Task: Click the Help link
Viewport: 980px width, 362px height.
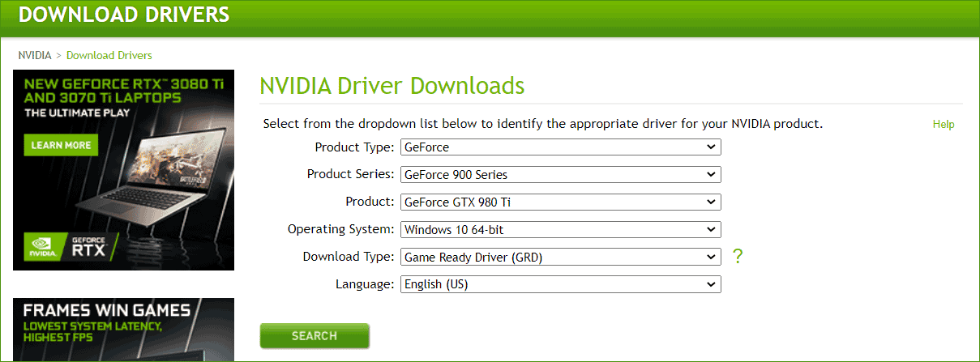Action: (x=944, y=124)
